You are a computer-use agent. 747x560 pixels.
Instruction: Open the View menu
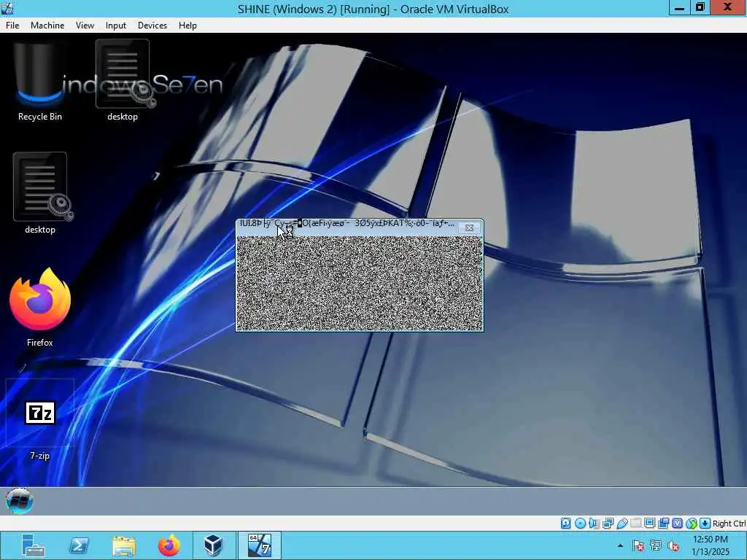(85, 26)
